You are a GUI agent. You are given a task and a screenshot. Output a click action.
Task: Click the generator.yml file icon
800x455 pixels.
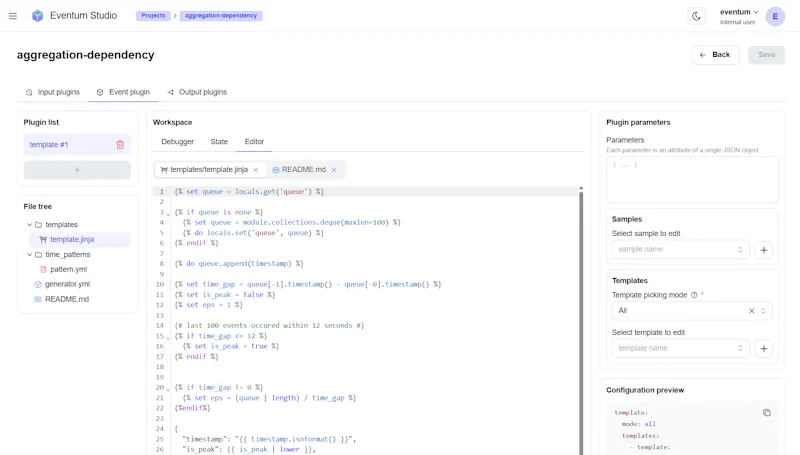38,284
